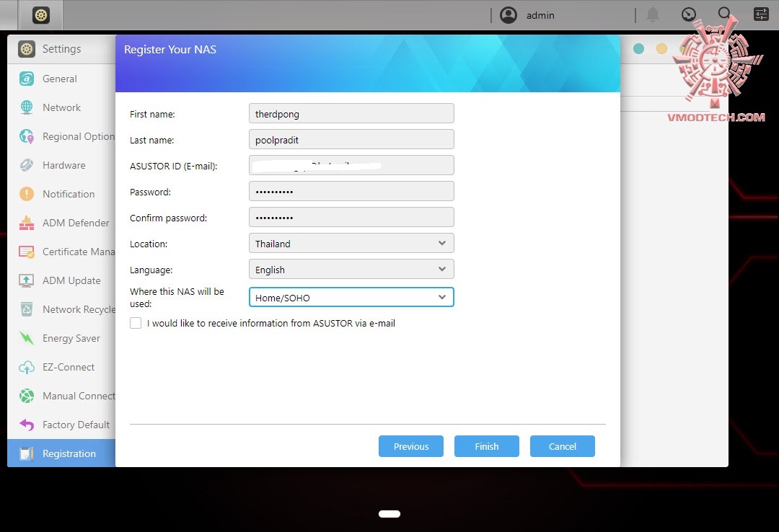The height and width of the screenshot is (532, 779).
Task: Select ADM Defender firewall icon
Action: (x=27, y=223)
